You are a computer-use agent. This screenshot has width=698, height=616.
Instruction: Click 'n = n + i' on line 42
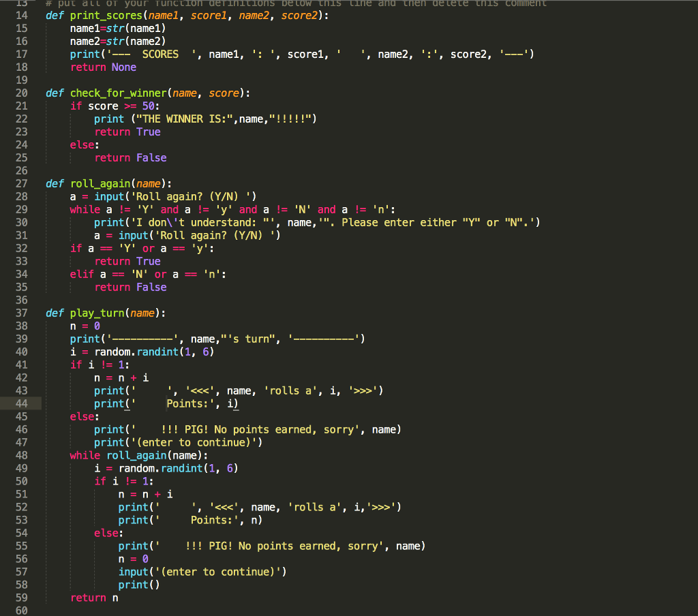coord(121,378)
